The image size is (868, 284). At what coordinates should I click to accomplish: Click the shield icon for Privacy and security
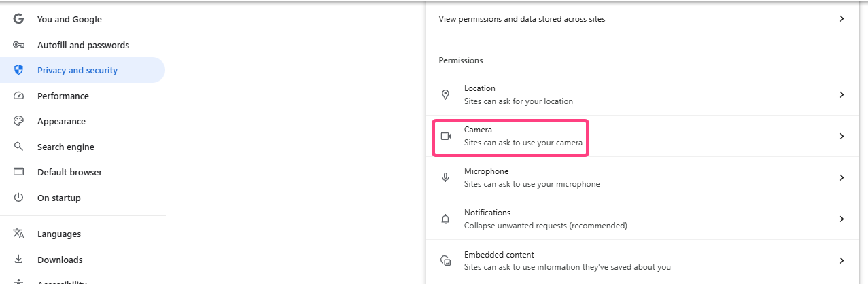click(x=18, y=70)
